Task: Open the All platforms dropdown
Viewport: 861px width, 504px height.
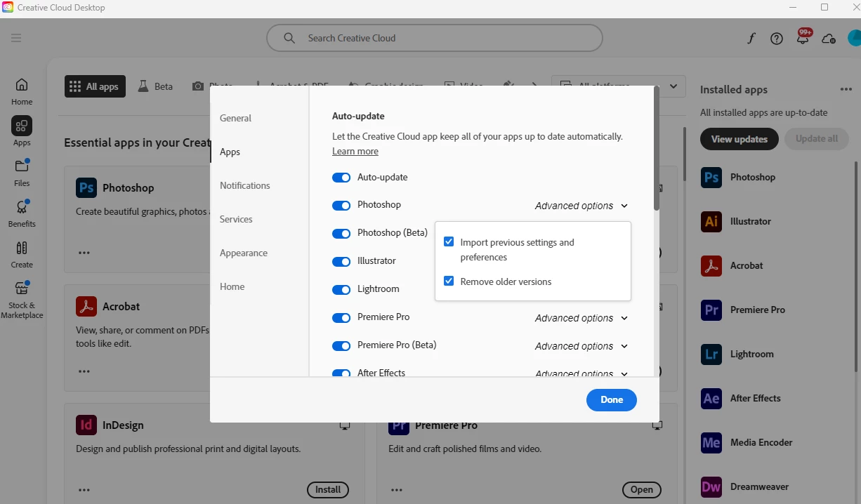Action: tap(619, 86)
